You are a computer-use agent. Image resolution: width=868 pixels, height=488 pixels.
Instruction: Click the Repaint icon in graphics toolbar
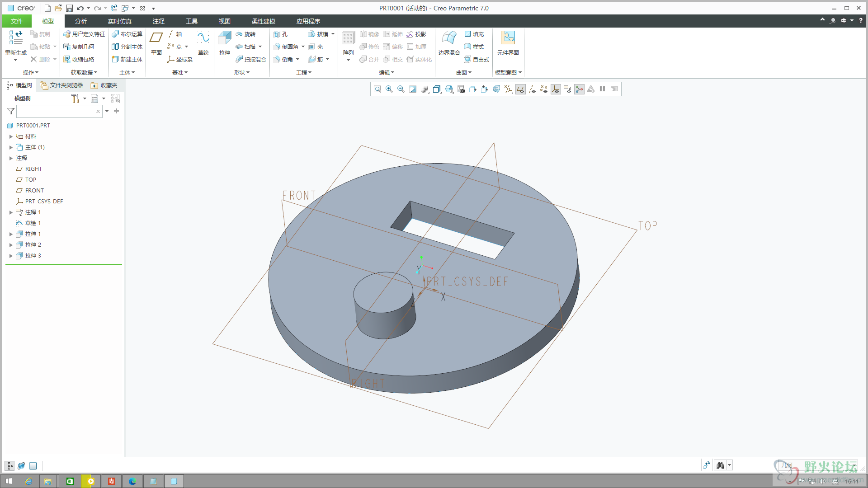(413, 89)
